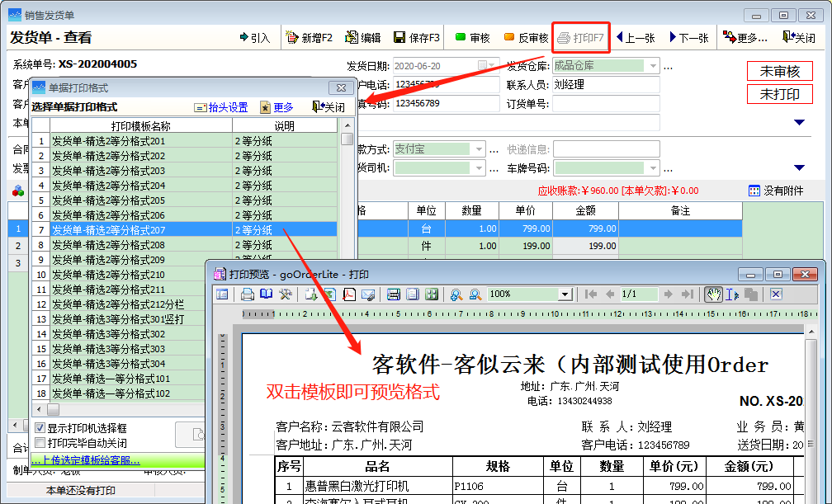This screenshot has width=832, height=504.
Task: Go to next order with 下一张
Action: click(x=689, y=38)
